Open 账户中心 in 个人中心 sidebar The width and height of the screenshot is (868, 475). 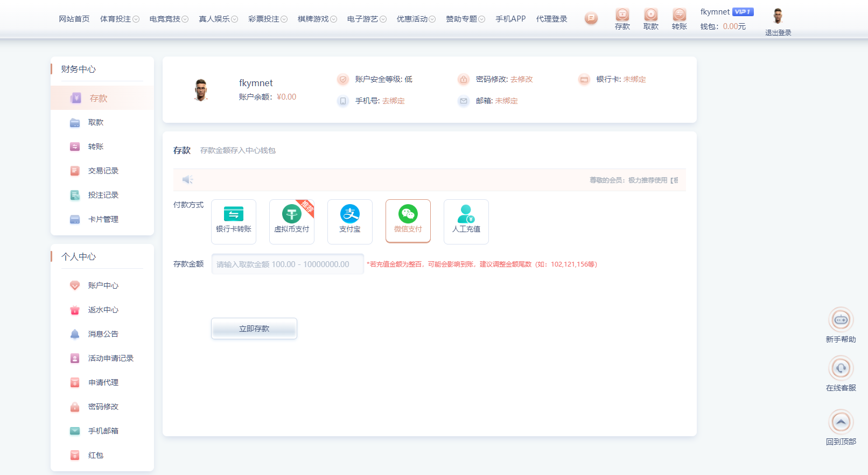[x=102, y=285]
